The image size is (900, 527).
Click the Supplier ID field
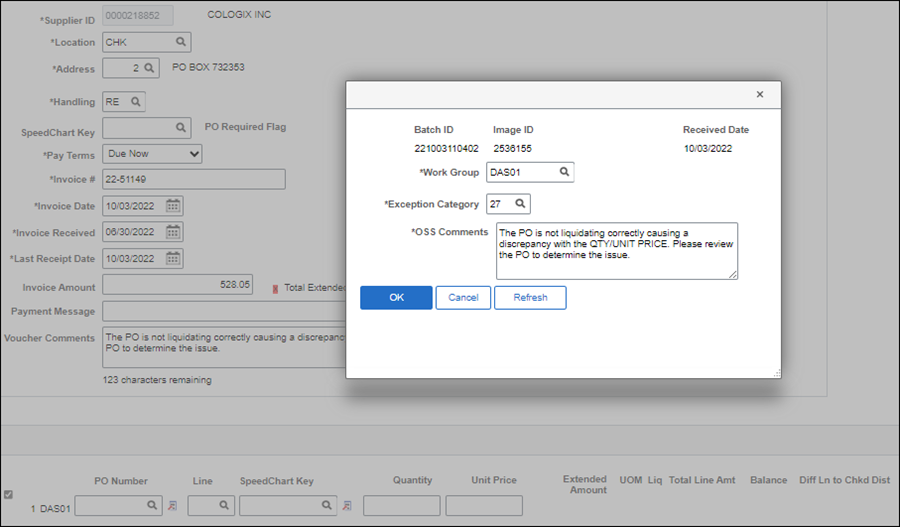point(138,16)
